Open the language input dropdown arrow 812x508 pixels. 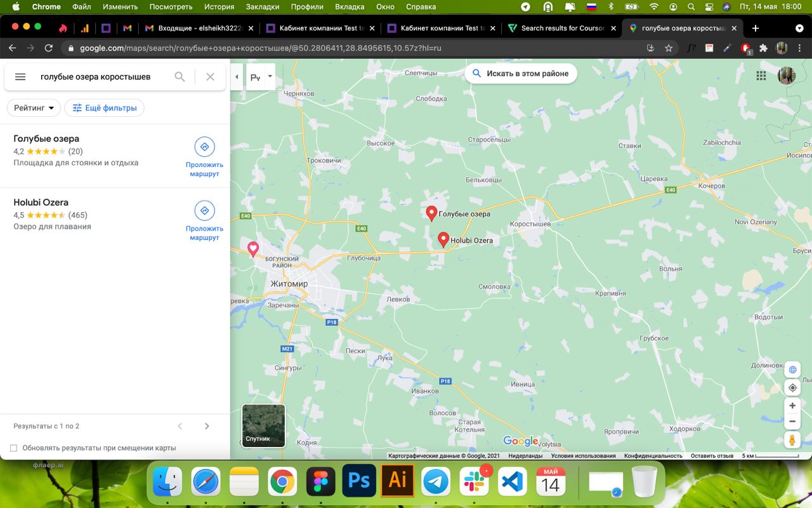270,76
